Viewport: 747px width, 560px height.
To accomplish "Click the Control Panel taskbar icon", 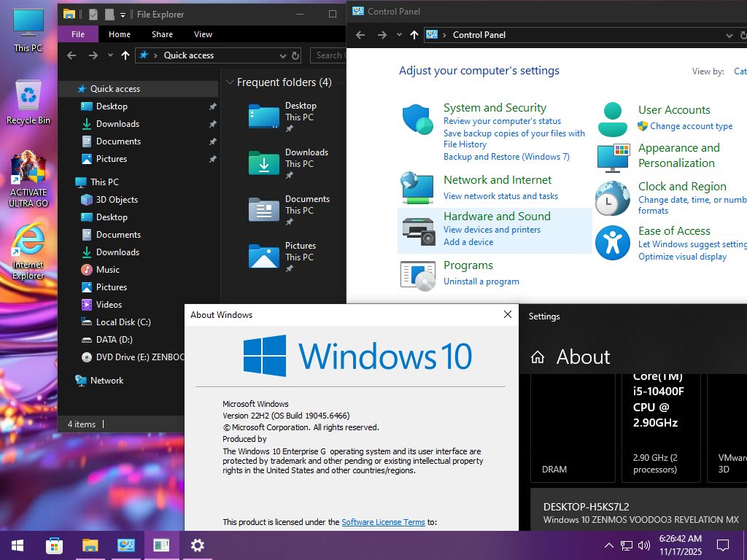I will click(125, 545).
